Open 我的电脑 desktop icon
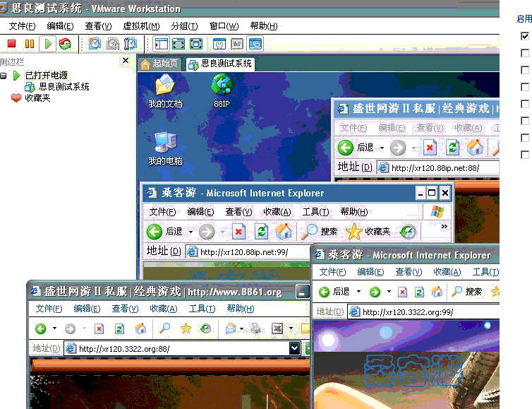 (165, 149)
